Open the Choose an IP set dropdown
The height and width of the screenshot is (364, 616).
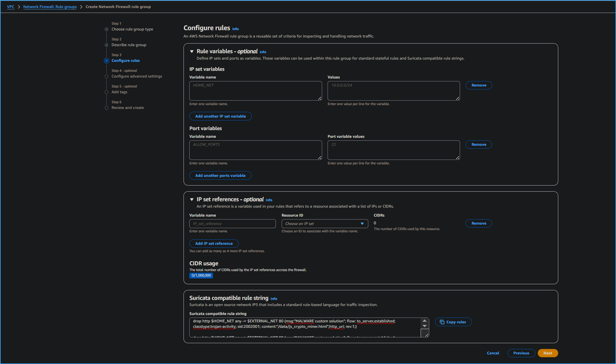[324, 223]
